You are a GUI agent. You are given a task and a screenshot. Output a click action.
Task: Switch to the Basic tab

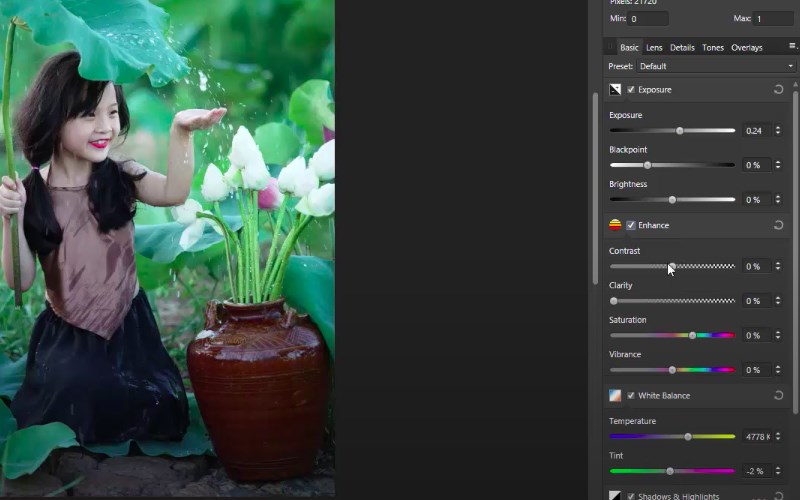click(629, 47)
